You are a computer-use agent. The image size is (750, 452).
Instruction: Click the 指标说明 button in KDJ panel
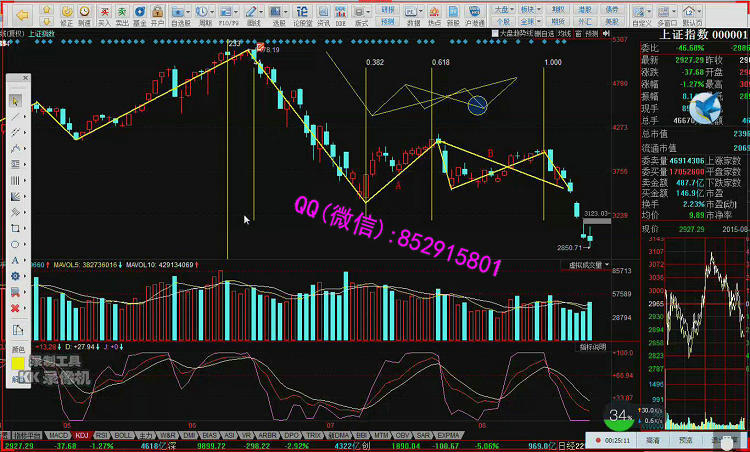tap(593, 346)
